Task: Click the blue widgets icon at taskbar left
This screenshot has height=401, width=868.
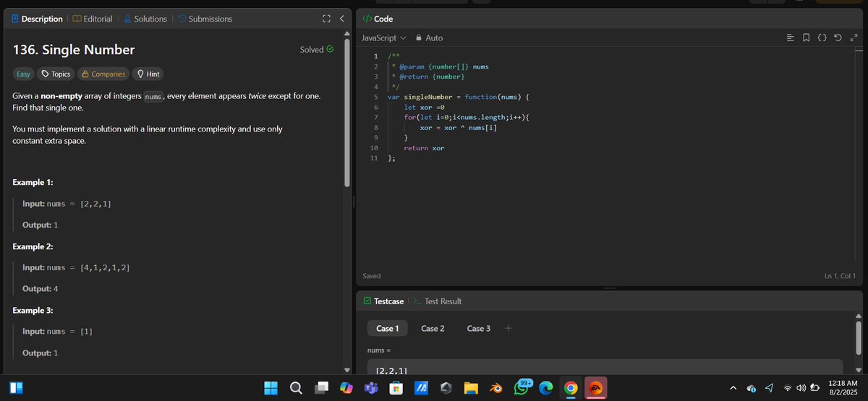Action: (x=17, y=388)
